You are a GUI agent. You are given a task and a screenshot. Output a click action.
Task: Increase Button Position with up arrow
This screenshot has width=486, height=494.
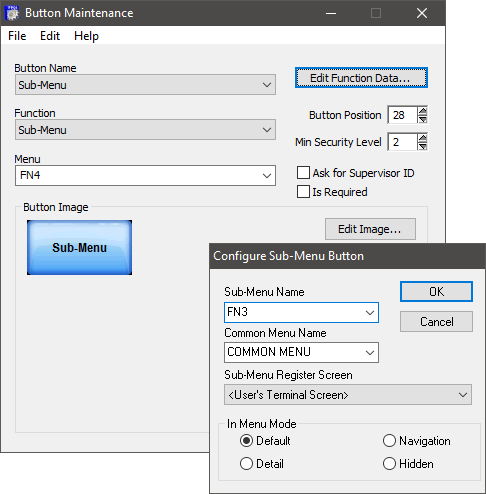423,111
